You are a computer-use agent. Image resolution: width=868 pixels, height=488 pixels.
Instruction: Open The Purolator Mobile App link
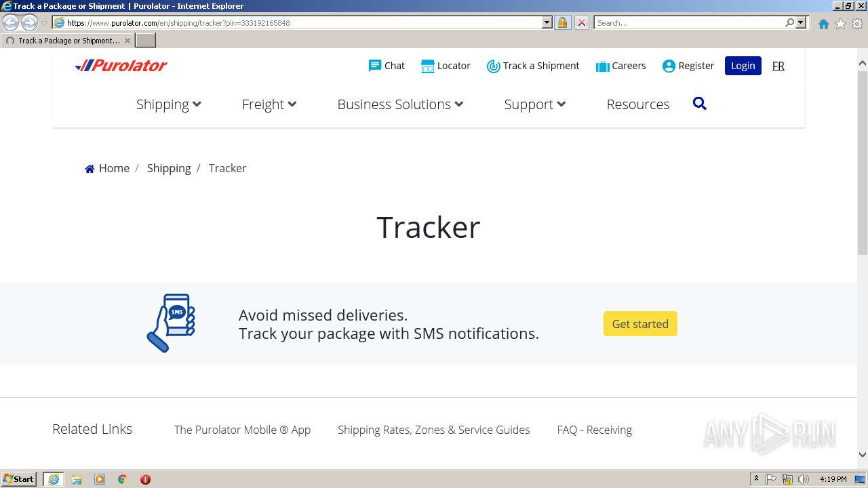[x=242, y=430]
